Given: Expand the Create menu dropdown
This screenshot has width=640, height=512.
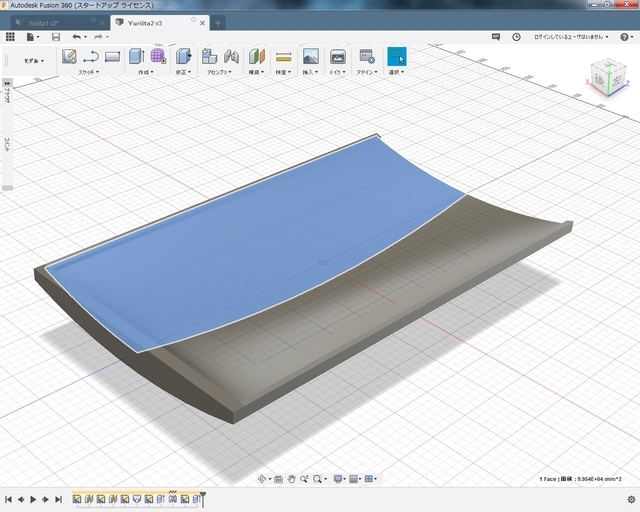Looking at the screenshot, I should click(x=146, y=72).
